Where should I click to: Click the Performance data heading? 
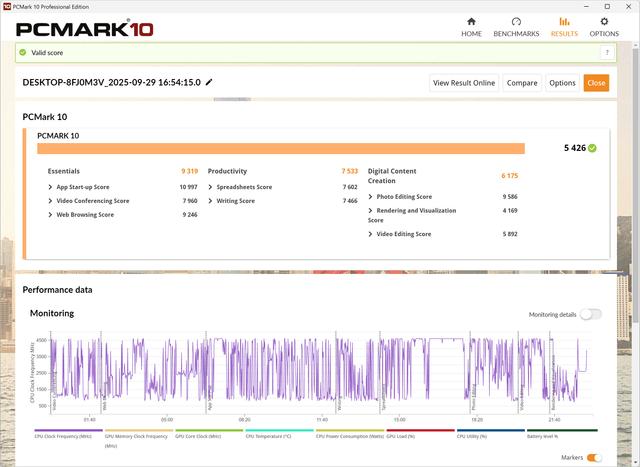tap(57, 290)
